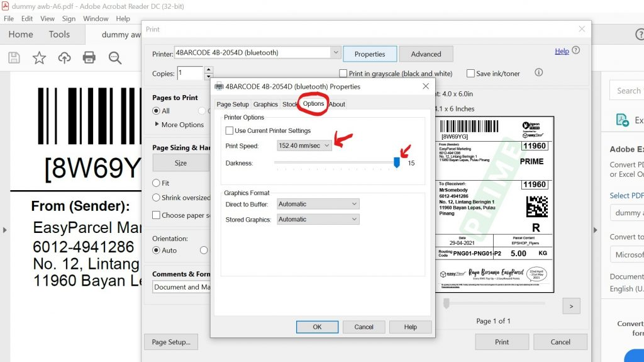Open the Print Speed dropdown
Image resolution: width=644 pixels, height=362 pixels.
point(304,145)
